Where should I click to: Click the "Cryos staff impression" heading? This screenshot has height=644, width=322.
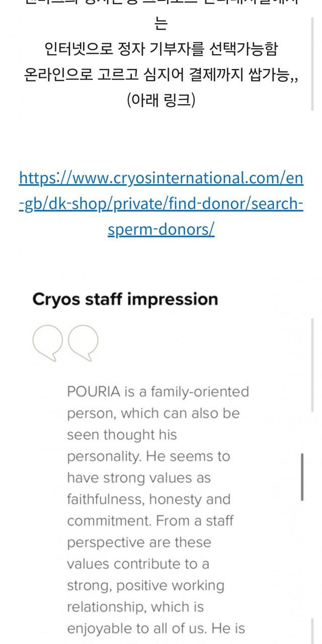(125, 299)
